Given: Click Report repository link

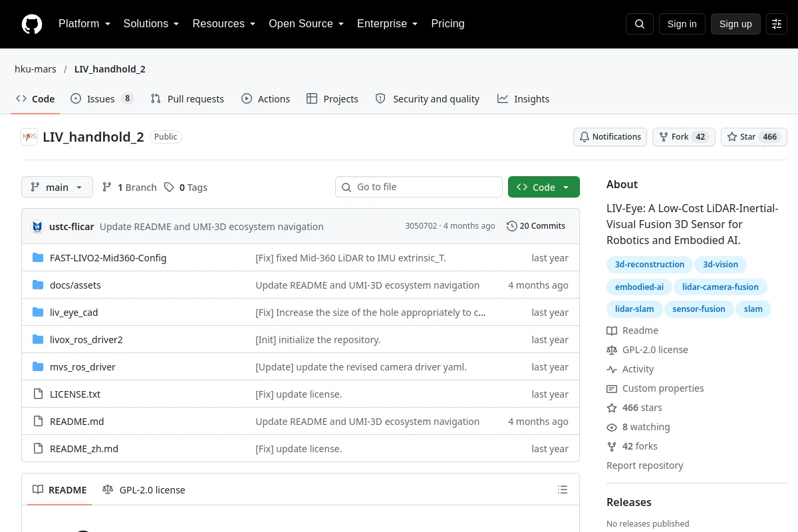Looking at the screenshot, I should click(x=645, y=465).
